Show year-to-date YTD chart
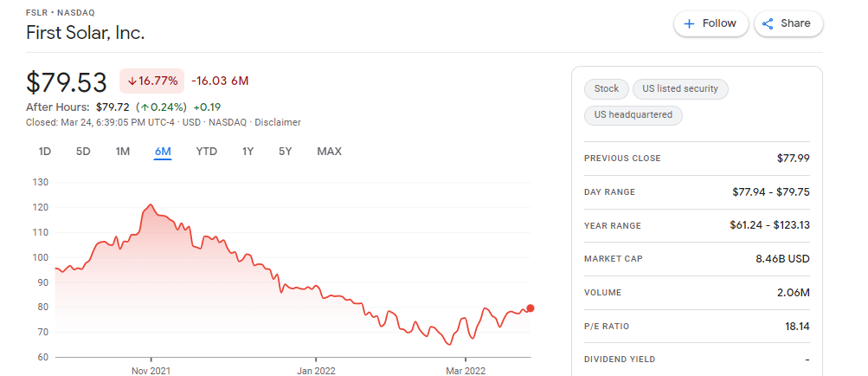Screen dimensions: 868x376 (207, 152)
